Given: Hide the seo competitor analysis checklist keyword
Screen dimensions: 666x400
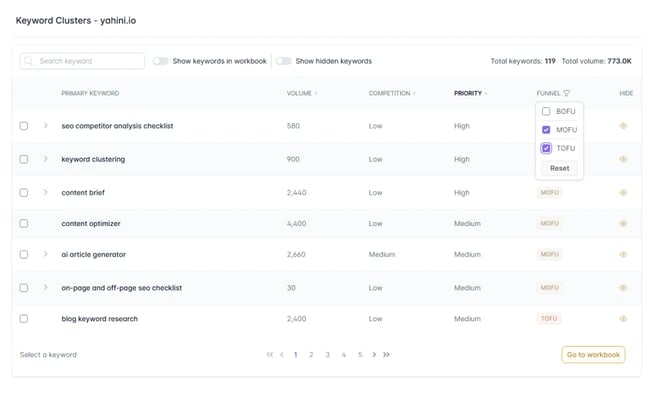Looking at the screenshot, I should click(623, 126).
